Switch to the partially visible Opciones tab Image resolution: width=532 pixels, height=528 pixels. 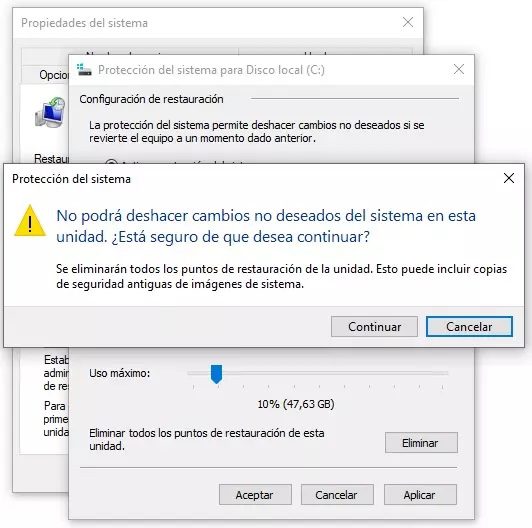click(54, 75)
